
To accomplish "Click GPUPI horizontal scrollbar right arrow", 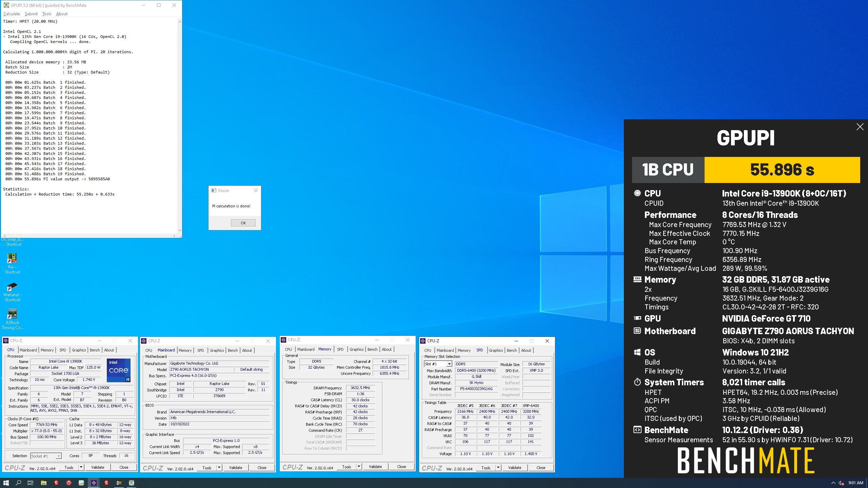I will 174,236.
